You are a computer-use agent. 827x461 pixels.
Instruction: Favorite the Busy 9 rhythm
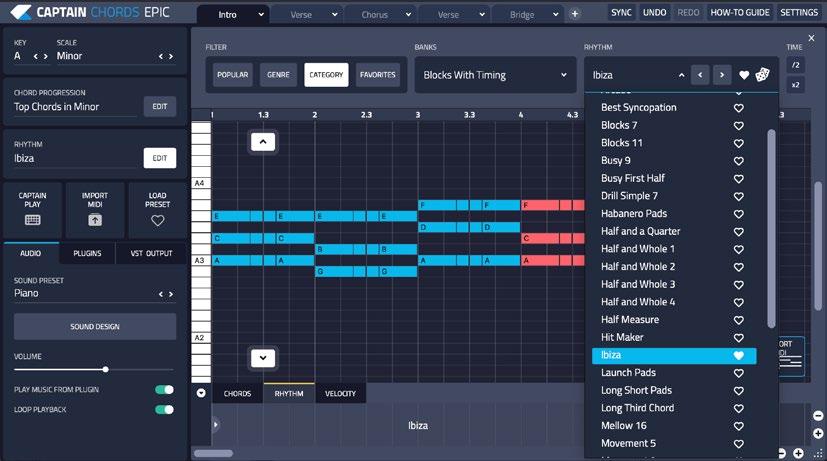738,161
